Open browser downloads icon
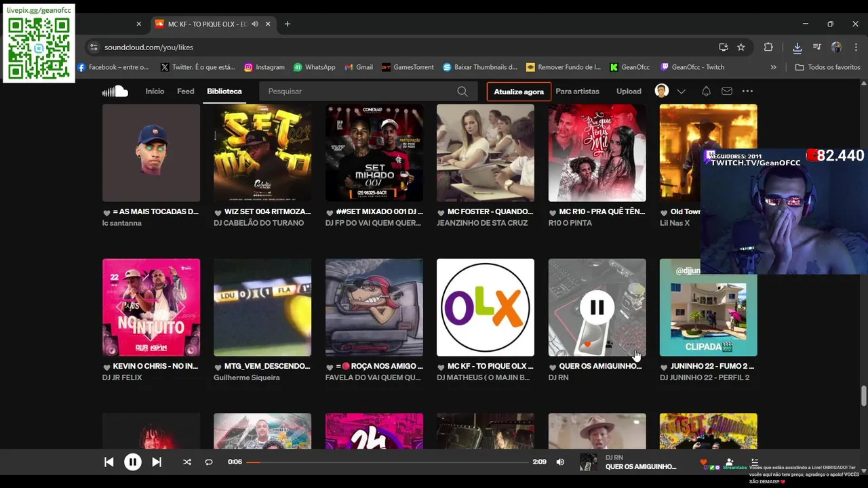This screenshot has width=868, height=488. [797, 47]
